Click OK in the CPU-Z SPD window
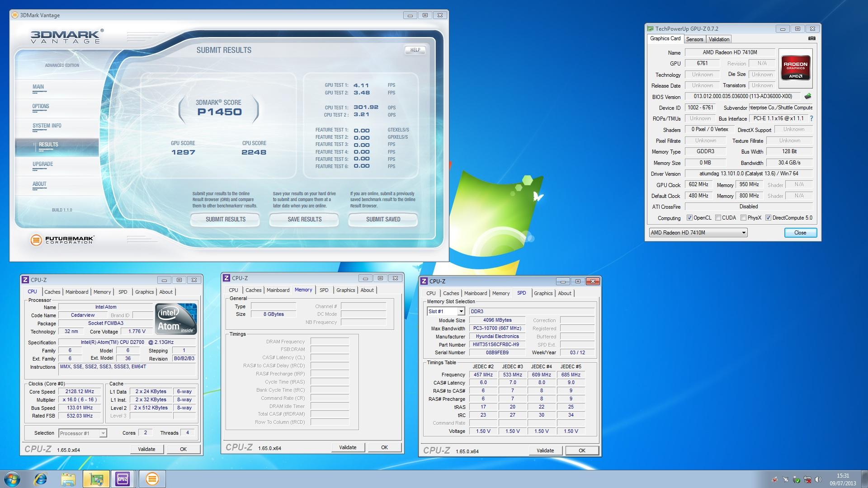This screenshot has width=868, height=488. point(582,450)
